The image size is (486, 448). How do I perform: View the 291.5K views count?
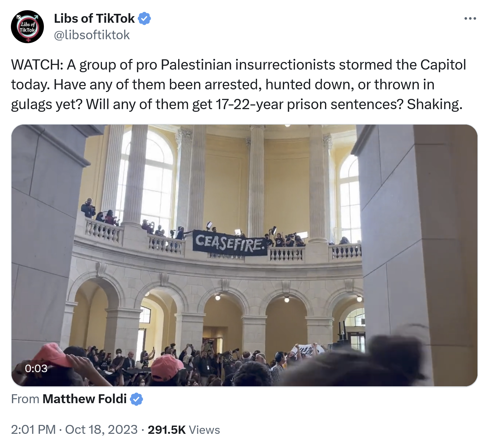pyautogui.click(x=167, y=430)
